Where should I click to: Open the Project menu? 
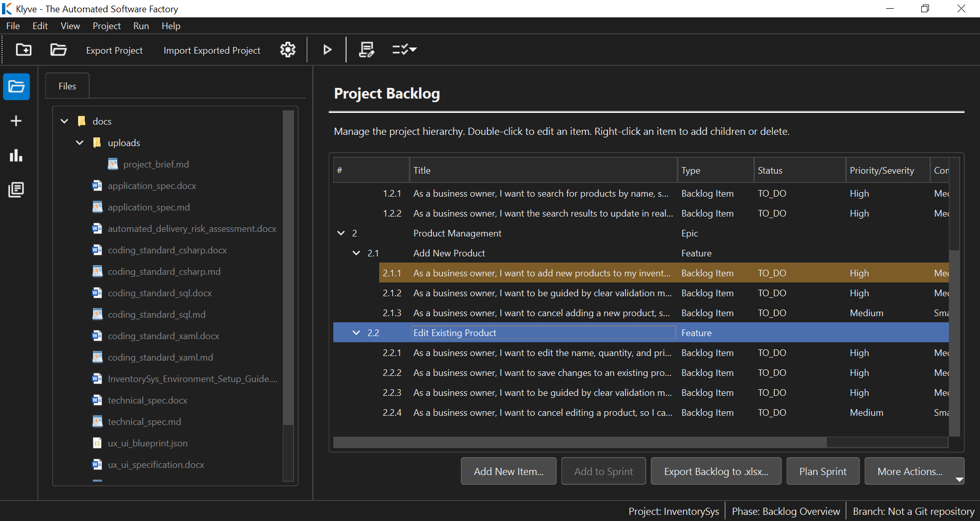[x=106, y=26]
